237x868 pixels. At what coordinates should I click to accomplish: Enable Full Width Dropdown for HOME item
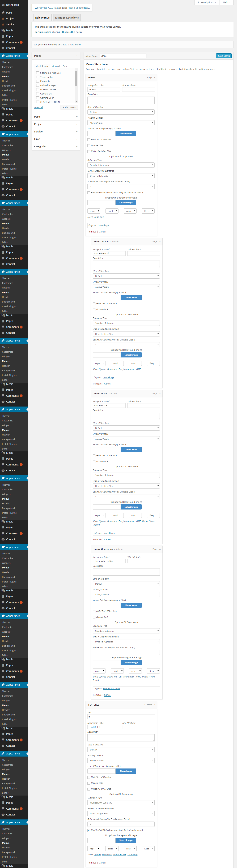[89, 193]
